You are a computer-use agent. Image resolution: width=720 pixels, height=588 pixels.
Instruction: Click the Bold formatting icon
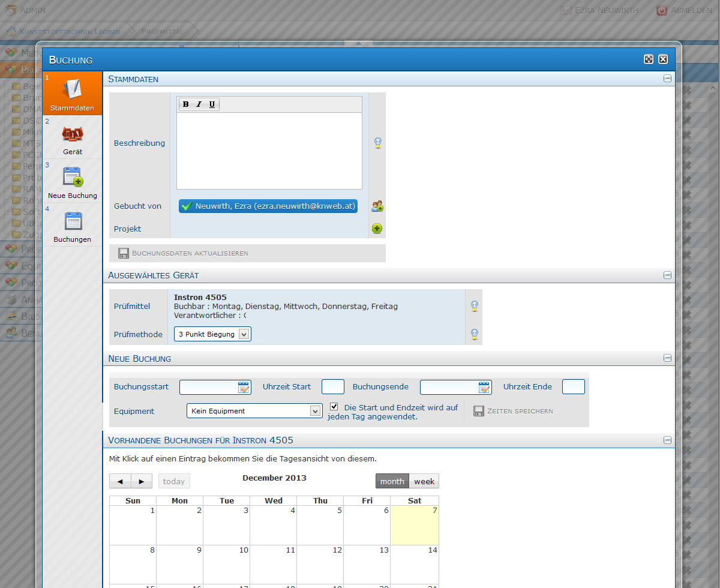(x=186, y=104)
